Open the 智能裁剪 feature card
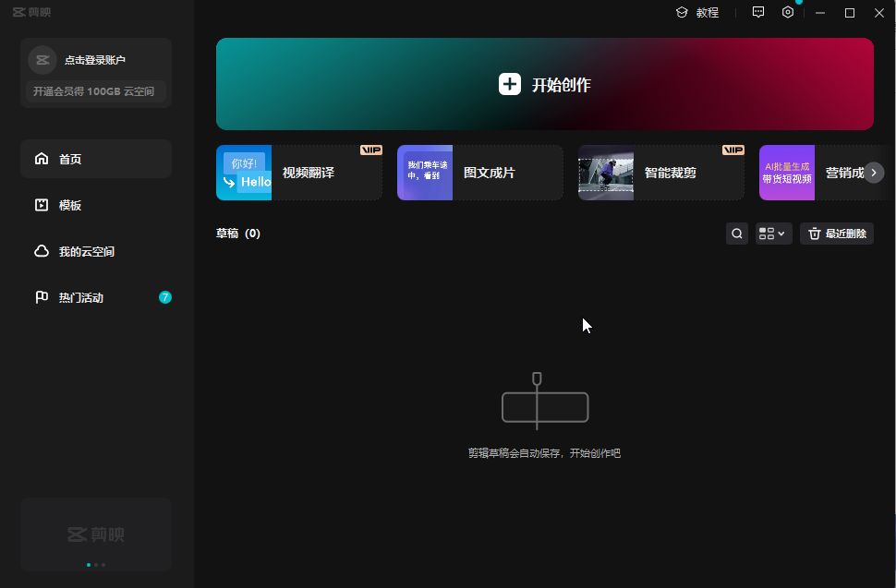The width and height of the screenshot is (896, 588). point(661,173)
